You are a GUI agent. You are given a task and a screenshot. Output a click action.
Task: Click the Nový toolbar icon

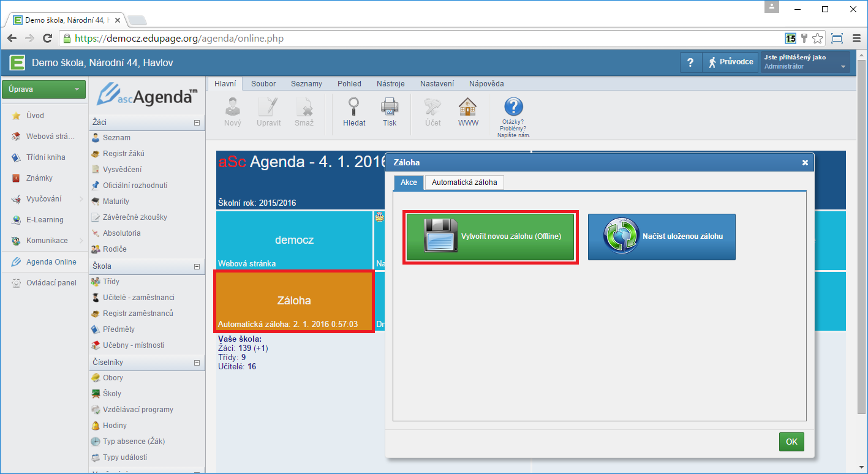pyautogui.click(x=232, y=112)
